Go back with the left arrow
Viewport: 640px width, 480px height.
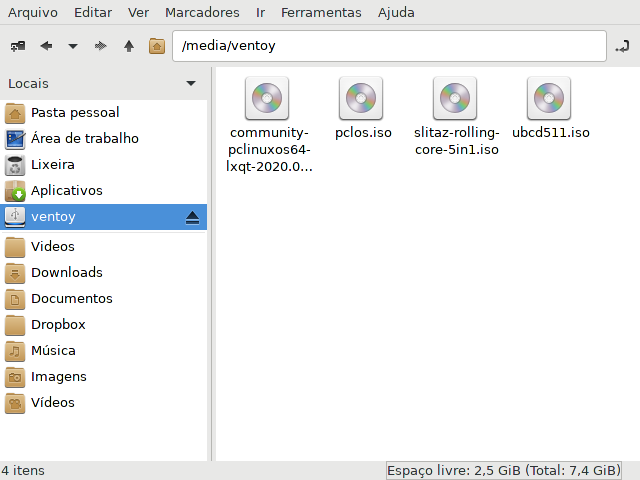[46, 46]
